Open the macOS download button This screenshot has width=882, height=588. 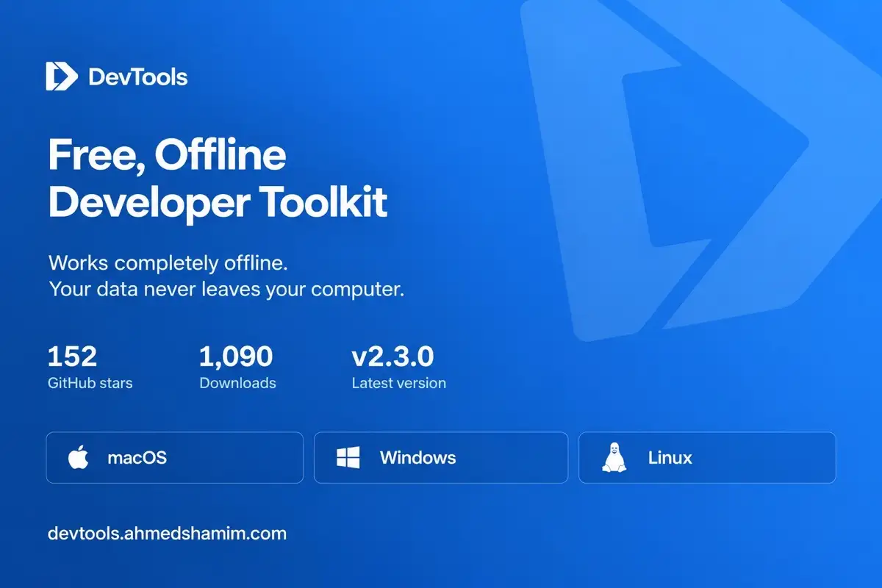click(x=175, y=458)
